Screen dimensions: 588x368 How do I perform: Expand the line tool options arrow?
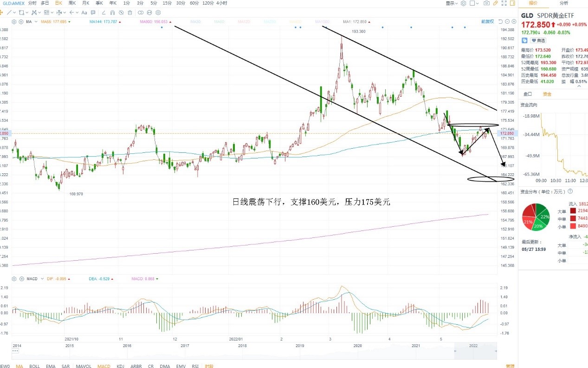coord(14,13)
